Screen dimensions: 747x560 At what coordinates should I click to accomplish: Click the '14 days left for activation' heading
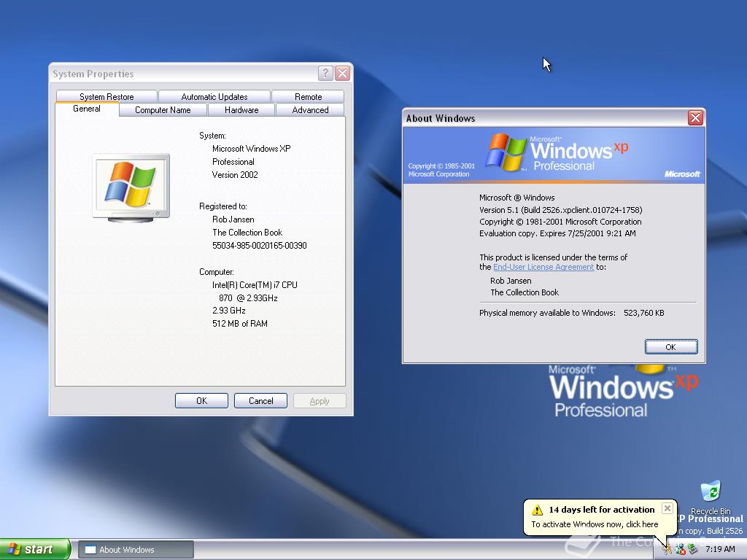[602, 510]
